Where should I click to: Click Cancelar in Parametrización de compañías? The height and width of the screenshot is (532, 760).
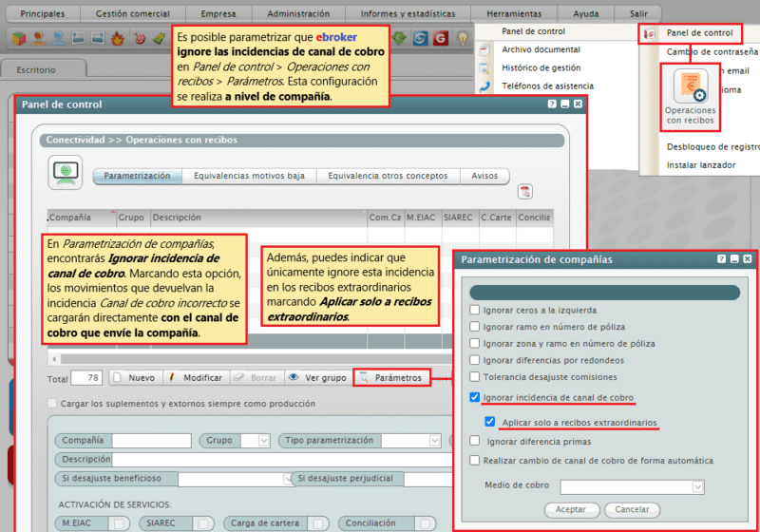click(632, 509)
